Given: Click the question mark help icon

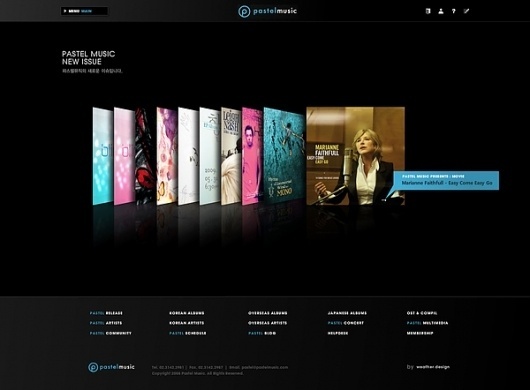Looking at the screenshot, I should (x=454, y=11).
